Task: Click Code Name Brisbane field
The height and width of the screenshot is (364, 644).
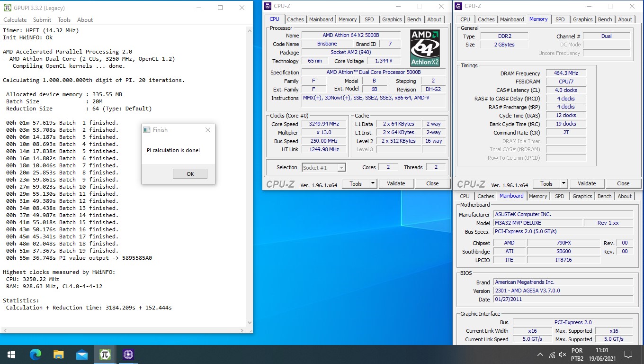Action: 327,44
